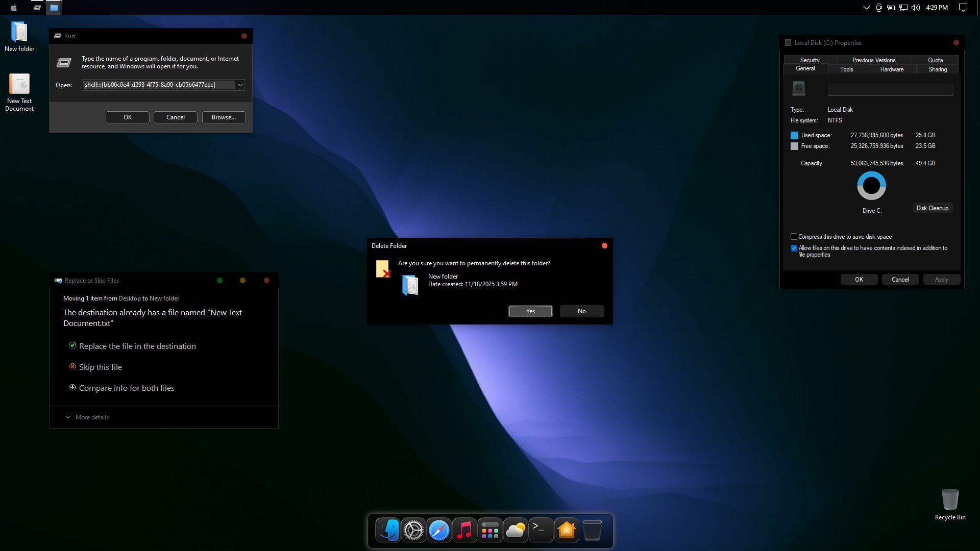
Task: Click the volume speaker icon in tray
Action: click(x=915, y=8)
